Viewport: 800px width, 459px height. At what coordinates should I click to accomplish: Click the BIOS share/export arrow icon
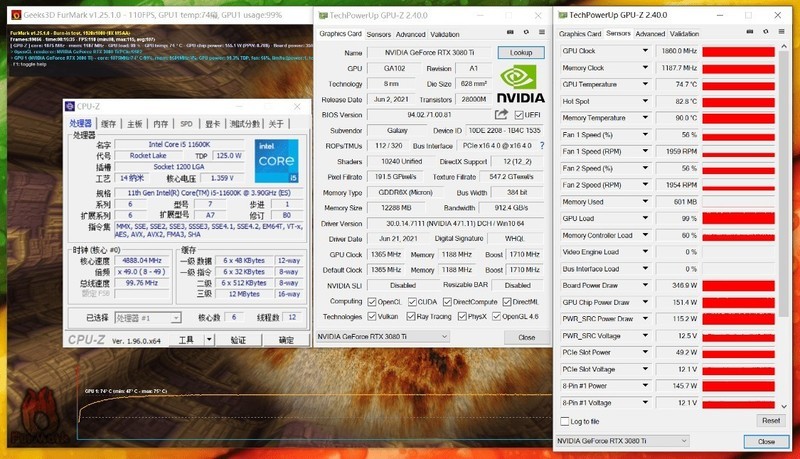point(501,114)
